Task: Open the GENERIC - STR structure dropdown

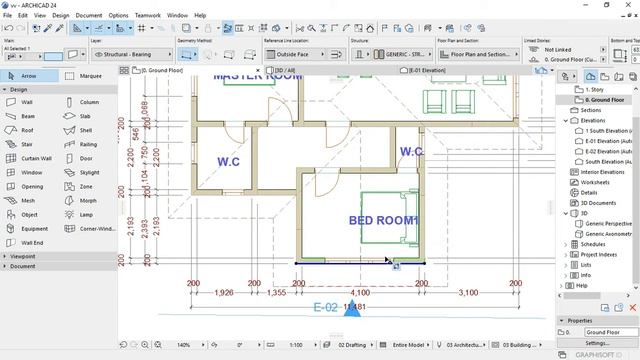Action: [402, 54]
